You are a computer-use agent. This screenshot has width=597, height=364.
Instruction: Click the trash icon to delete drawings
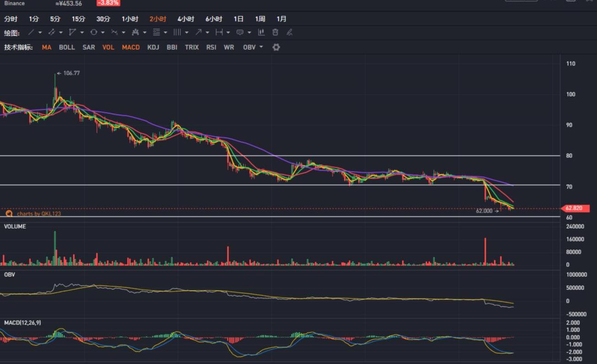click(x=275, y=33)
